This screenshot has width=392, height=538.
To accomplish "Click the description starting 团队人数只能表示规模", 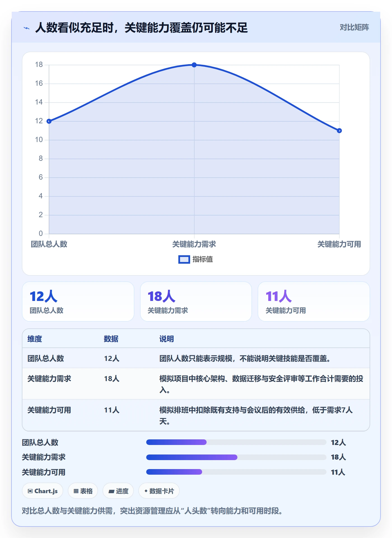I will click(x=245, y=358).
